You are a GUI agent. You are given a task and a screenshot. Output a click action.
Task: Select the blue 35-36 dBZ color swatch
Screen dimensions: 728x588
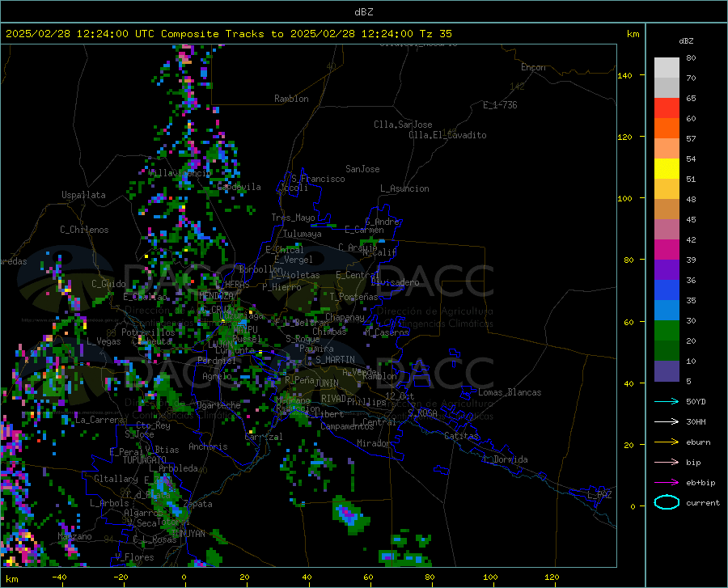tap(667, 290)
